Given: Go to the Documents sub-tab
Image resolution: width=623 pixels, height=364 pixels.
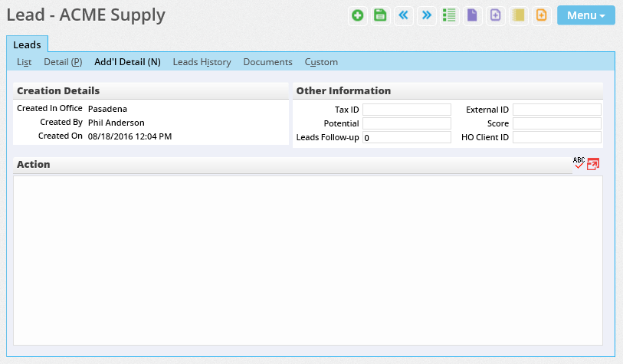Looking at the screenshot, I should click(x=267, y=62).
